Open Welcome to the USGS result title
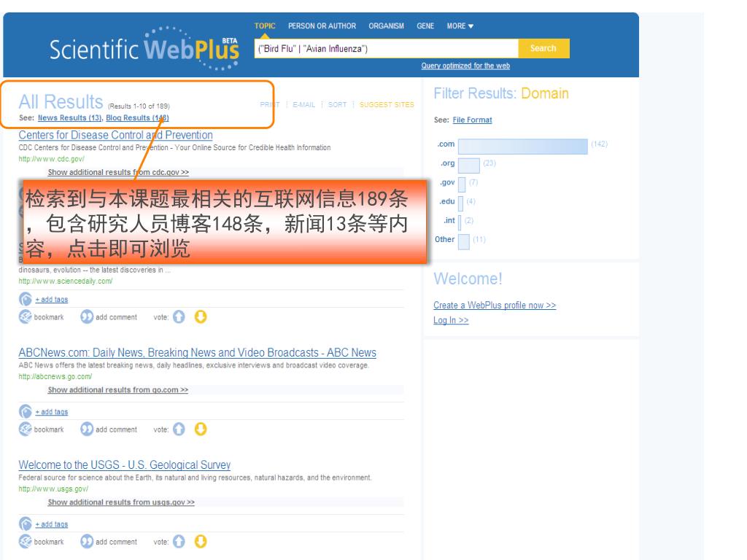This screenshot has height=560, width=747. click(x=124, y=465)
